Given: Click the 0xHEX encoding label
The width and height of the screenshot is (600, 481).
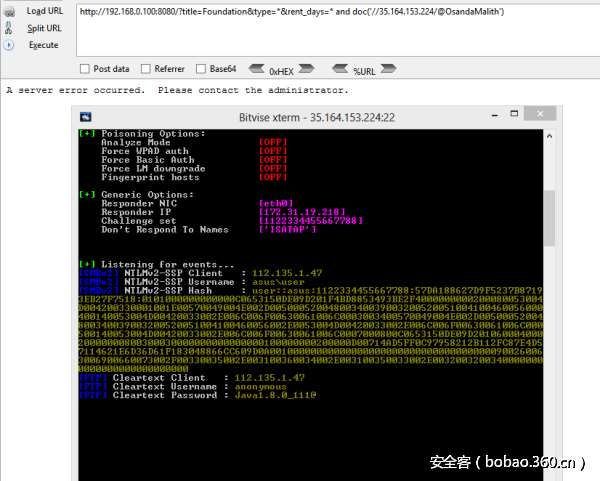Looking at the screenshot, I should 281,70.
